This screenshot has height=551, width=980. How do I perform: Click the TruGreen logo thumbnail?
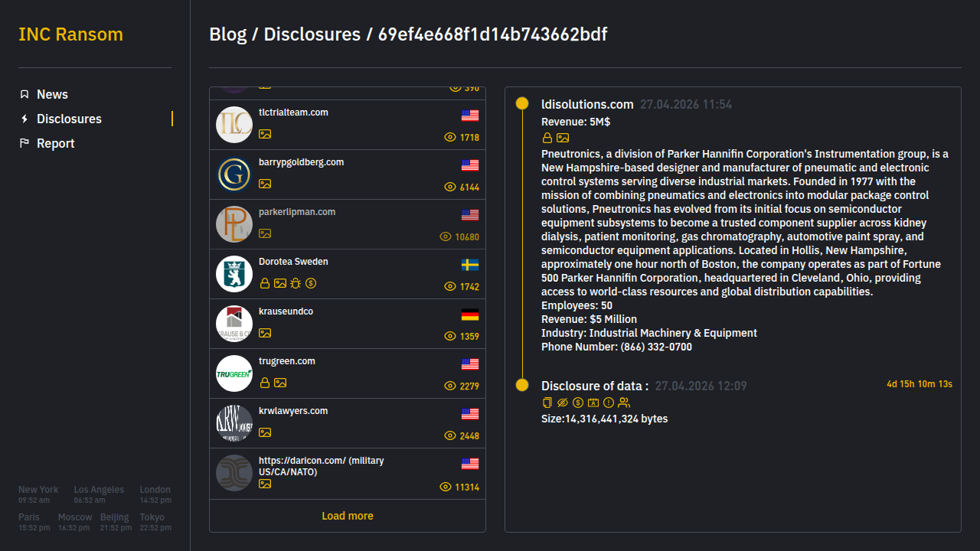pyautogui.click(x=234, y=373)
